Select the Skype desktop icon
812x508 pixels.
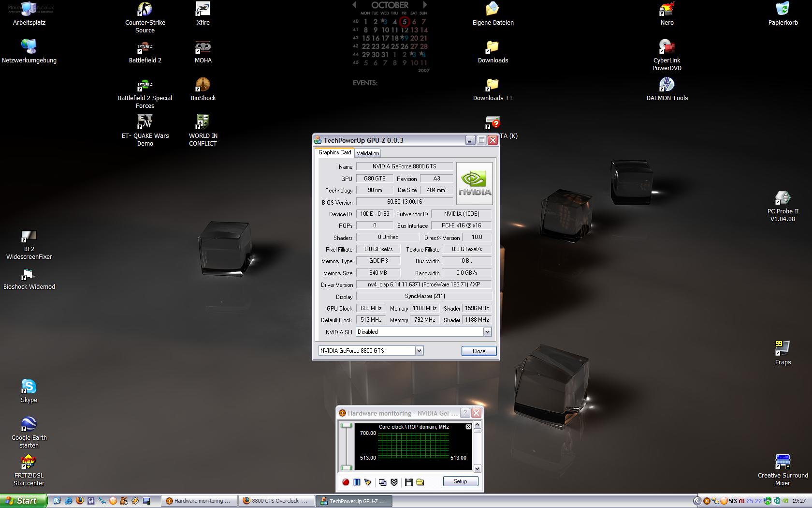click(29, 391)
